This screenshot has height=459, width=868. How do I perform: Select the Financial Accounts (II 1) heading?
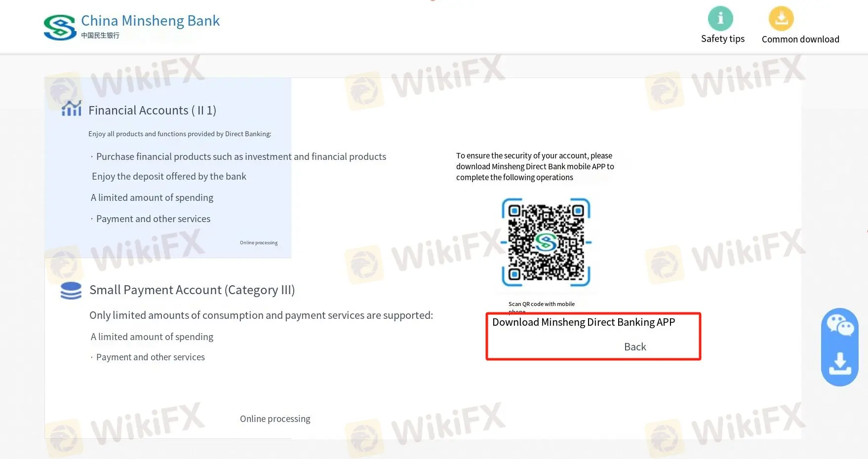(152, 111)
